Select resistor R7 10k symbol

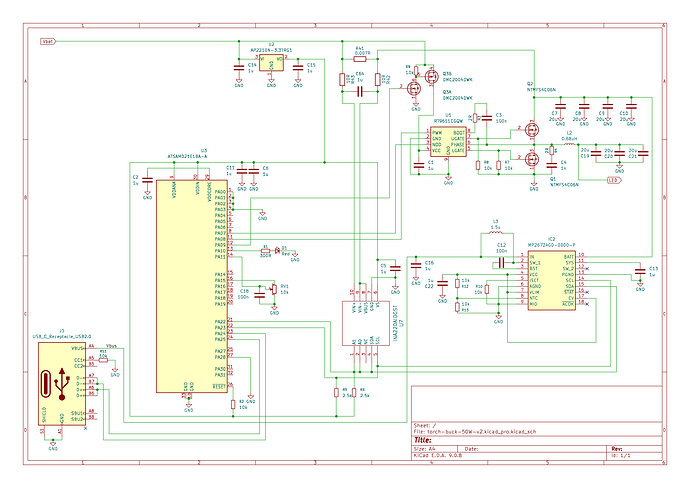tap(499, 165)
